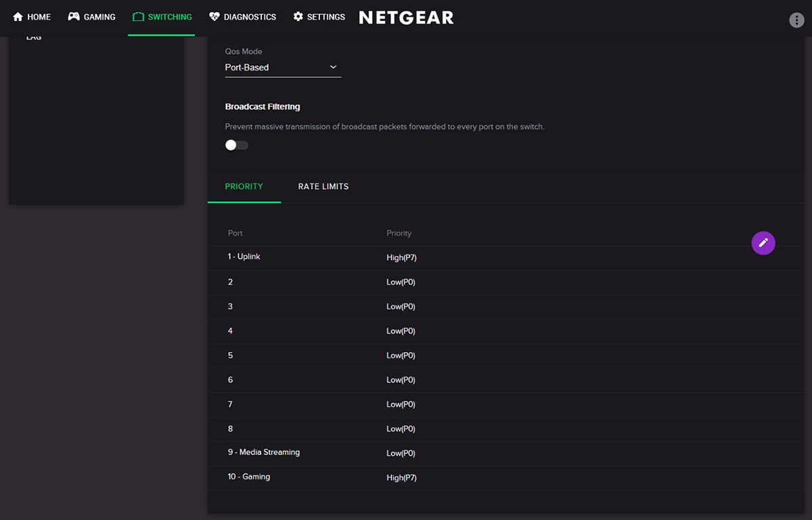Viewport: 812px width, 520px height.
Task: Click the NETGEAR logo
Action: (406, 18)
